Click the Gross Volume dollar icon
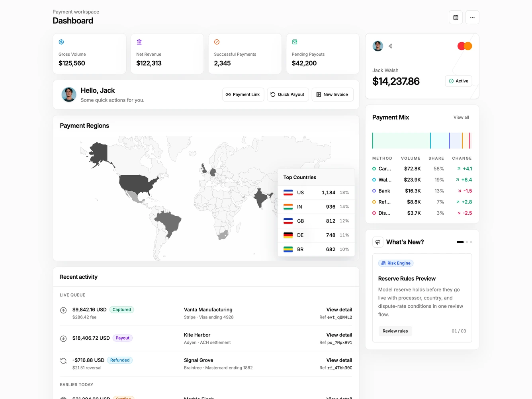 (x=61, y=42)
